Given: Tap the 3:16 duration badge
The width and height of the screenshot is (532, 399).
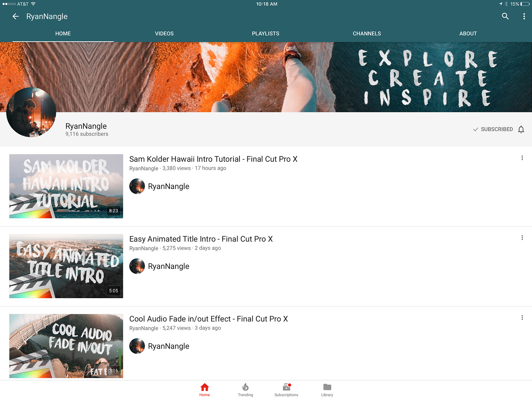Looking at the screenshot, I should [x=113, y=370].
